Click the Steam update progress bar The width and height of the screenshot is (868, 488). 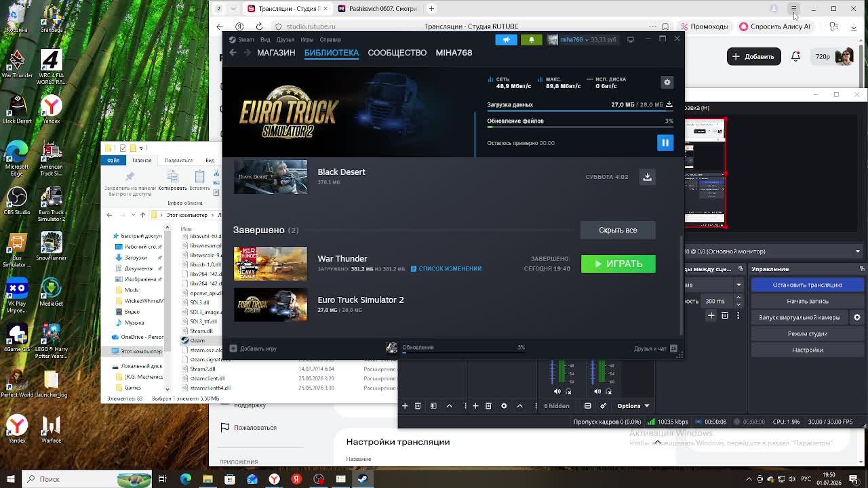click(x=463, y=352)
